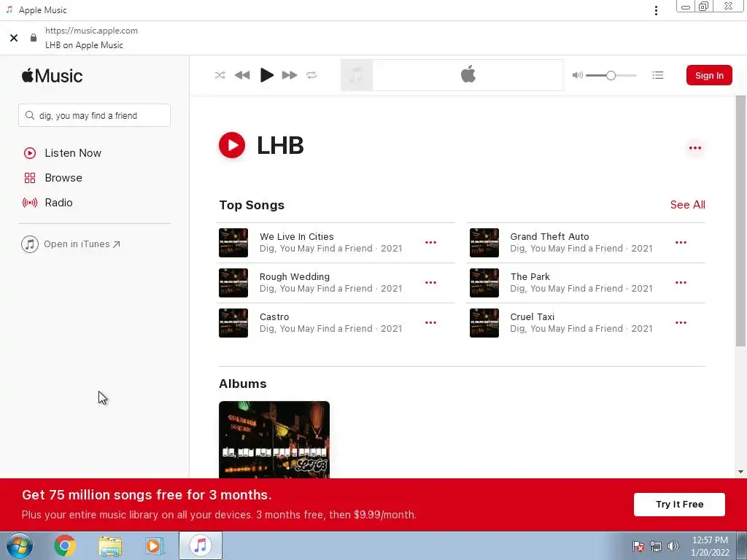Skip to the previous track
747x560 pixels.
[242, 75]
